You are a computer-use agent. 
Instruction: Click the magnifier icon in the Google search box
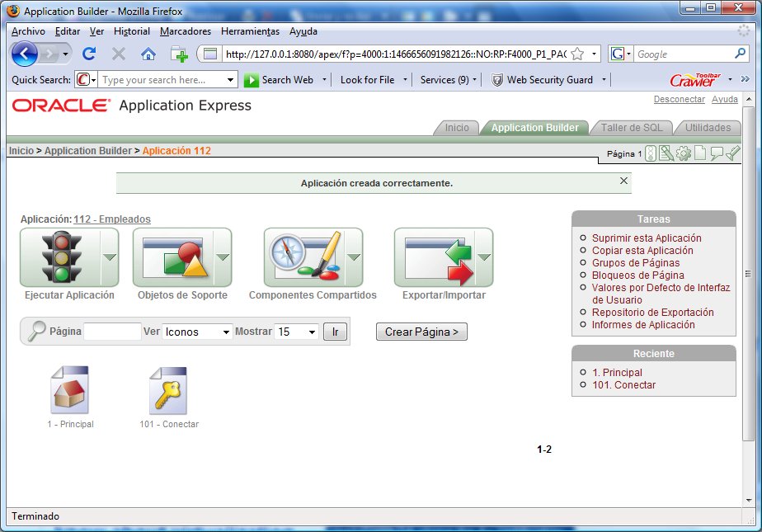(x=740, y=54)
